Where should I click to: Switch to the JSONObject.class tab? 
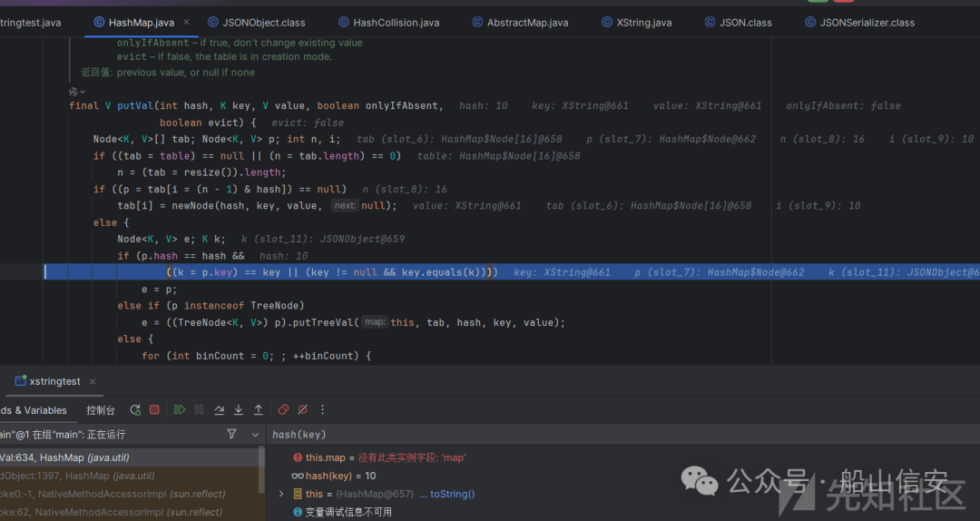(x=256, y=23)
